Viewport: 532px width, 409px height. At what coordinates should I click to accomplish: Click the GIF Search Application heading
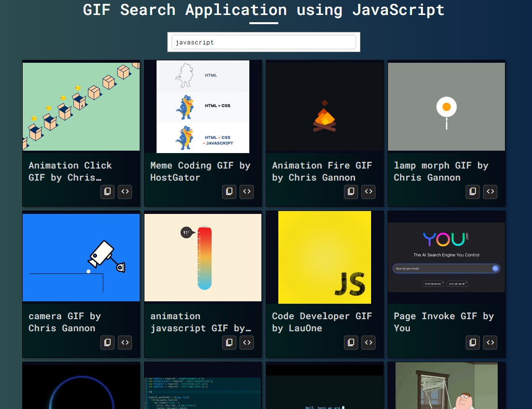(264, 10)
